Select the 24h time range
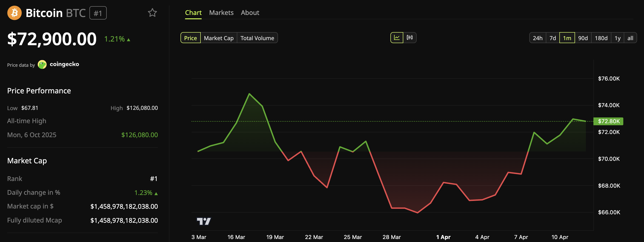The image size is (644, 242). tap(538, 38)
